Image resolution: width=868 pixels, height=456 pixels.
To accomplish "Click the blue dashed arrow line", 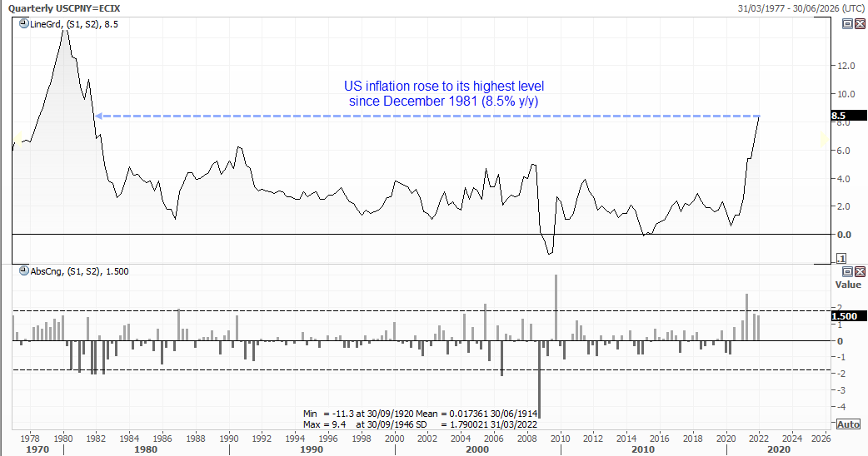I will coord(417,116).
